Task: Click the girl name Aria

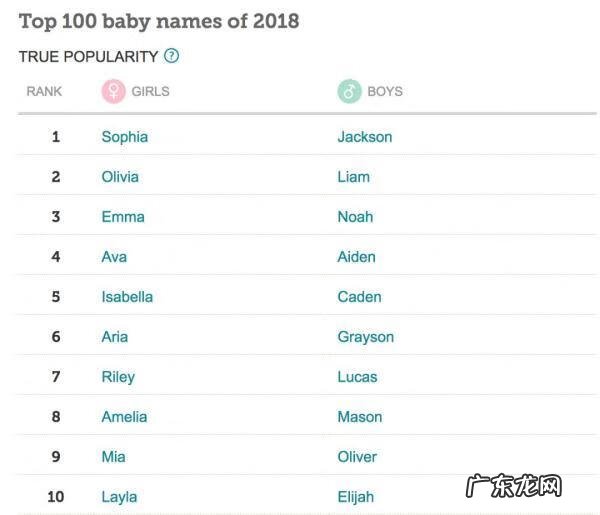Action: [114, 337]
